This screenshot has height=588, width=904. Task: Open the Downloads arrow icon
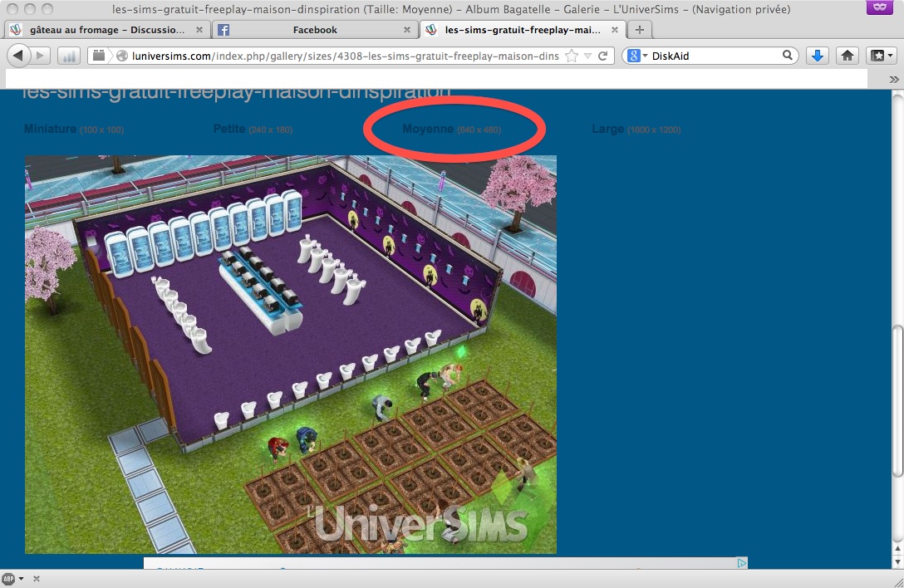[x=818, y=56]
